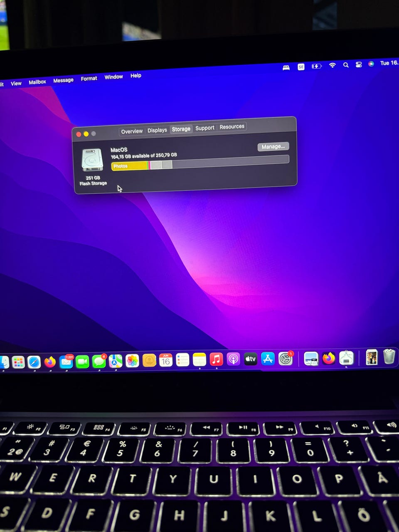The image size is (399, 532).
Task: Open System Preferences with the red badge
Action: coord(286,358)
